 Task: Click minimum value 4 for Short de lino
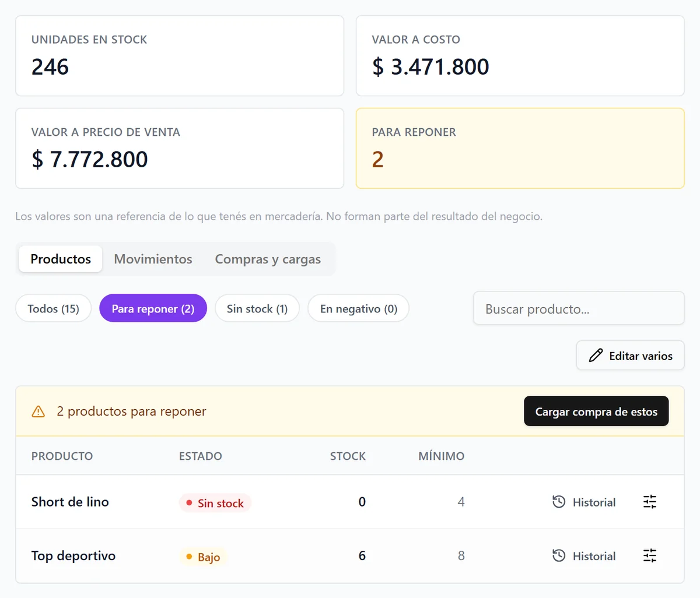point(461,502)
